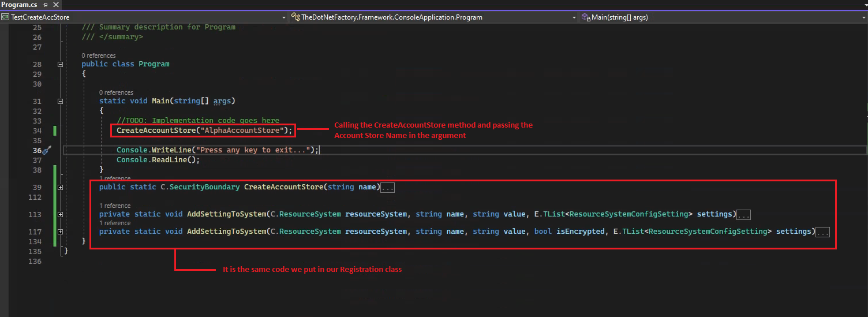Viewport: 868px width, 317px height.
Task: Click line number 34 in the margin
Action: pyautogui.click(x=37, y=130)
